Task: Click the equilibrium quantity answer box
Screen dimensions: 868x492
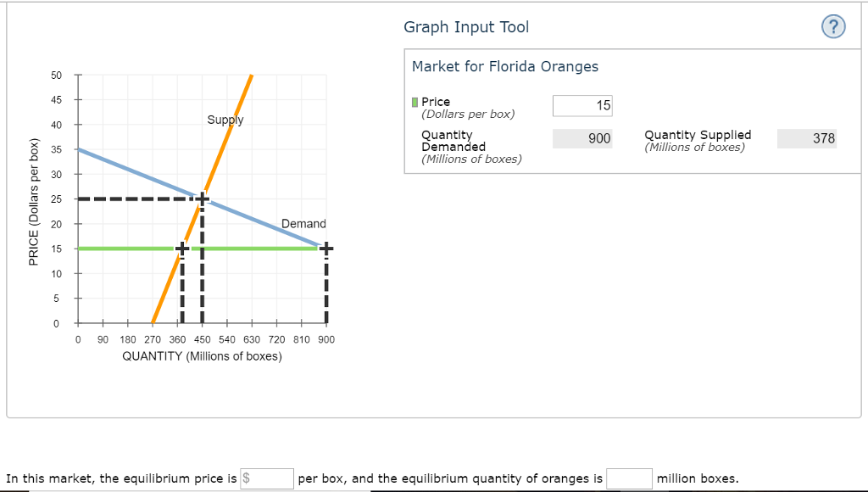Action: [628, 478]
